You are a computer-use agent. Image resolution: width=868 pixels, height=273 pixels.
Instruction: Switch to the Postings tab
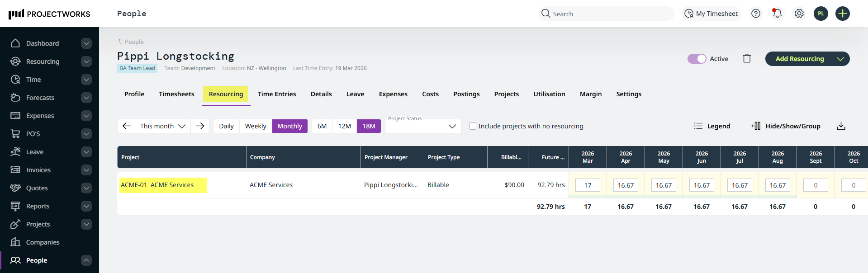pyautogui.click(x=466, y=94)
